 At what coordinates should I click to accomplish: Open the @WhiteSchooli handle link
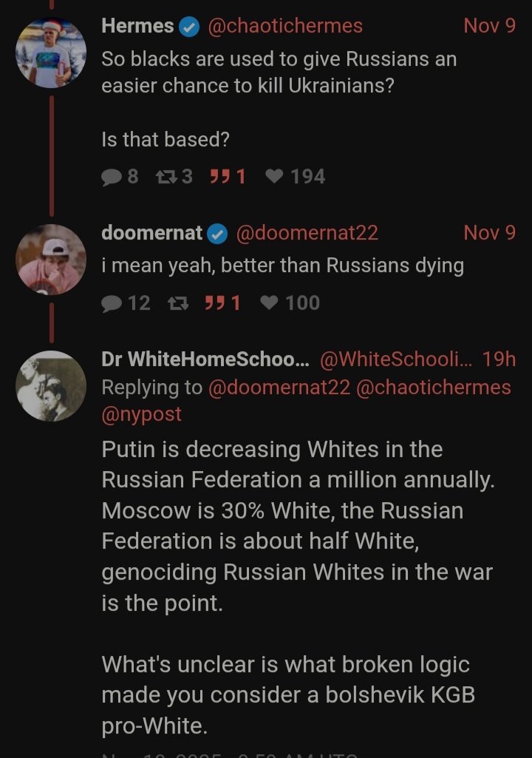pyautogui.click(x=396, y=359)
